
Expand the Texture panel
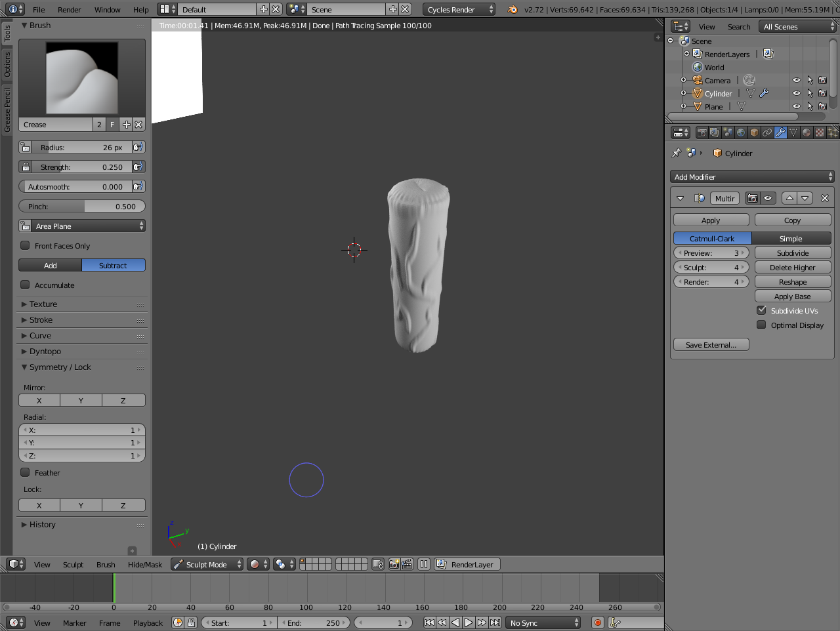click(x=43, y=304)
